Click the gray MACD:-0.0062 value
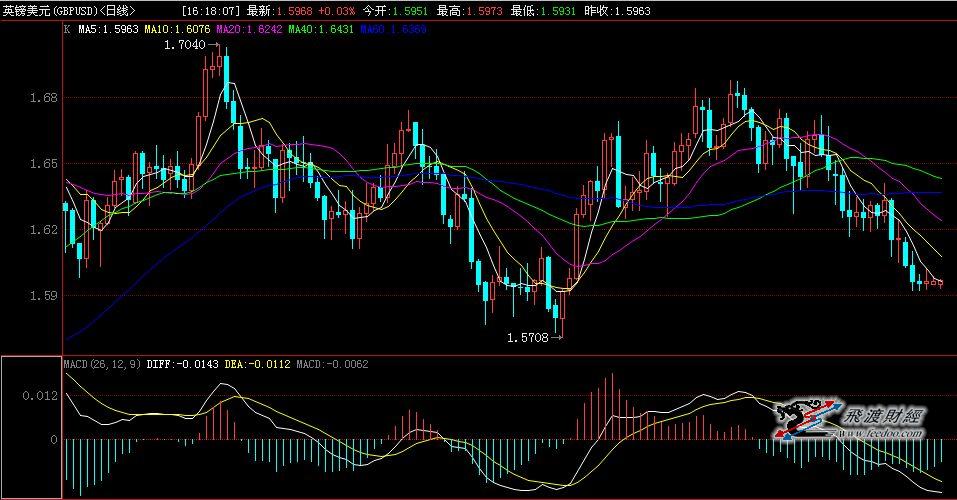Viewport: 957px width, 500px height. [x=333, y=364]
